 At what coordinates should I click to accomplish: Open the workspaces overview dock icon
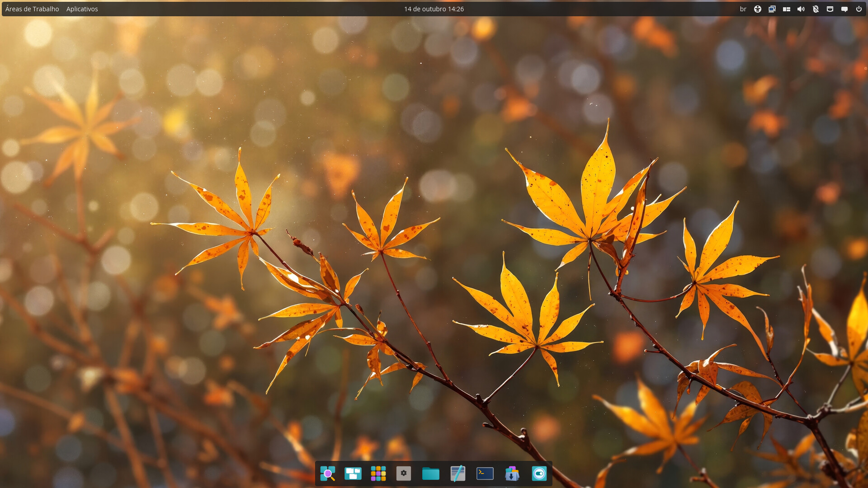[353, 474]
